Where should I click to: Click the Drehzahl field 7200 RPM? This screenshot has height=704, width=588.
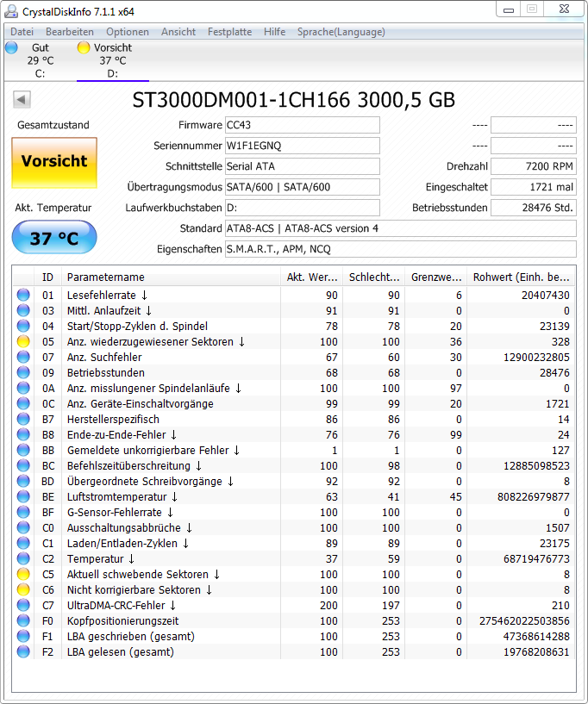pyautogui.click(x=533, y=166)
